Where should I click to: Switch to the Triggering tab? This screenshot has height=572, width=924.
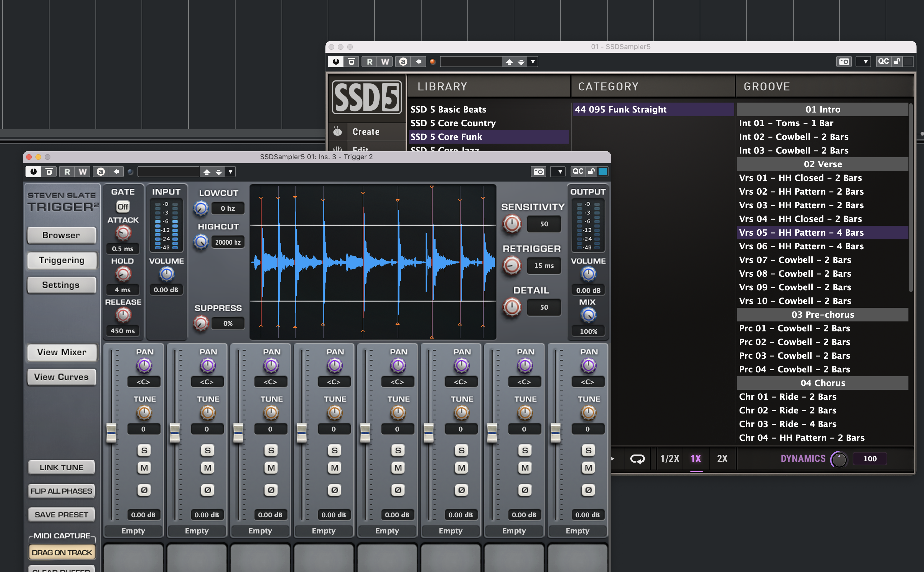[x=61, y=260]
